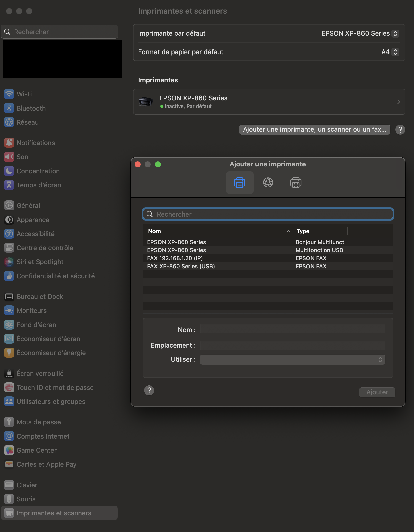
Task: Open Touch ID et mot de passe
Action: coord(55,388)
